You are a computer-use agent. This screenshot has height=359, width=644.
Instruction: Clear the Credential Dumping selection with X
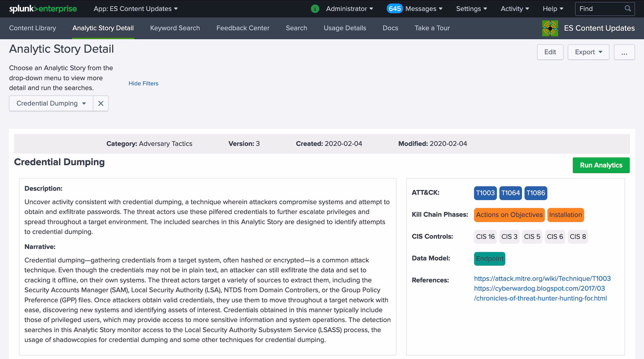(101, 103)
